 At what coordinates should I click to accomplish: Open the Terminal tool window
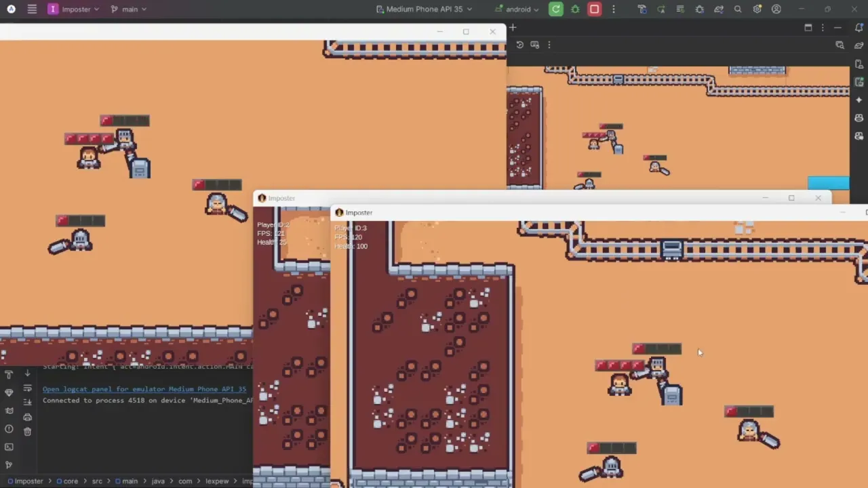click(x=9, y=447)
